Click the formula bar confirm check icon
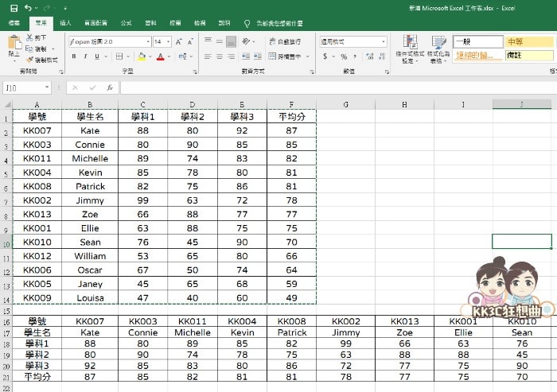 pos(93,87)
